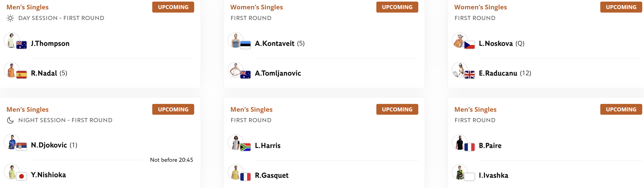Click the Japanese flag next to Y.Nishioka
The width and height of the screenshot is (644, 188).
pos(21,176)
